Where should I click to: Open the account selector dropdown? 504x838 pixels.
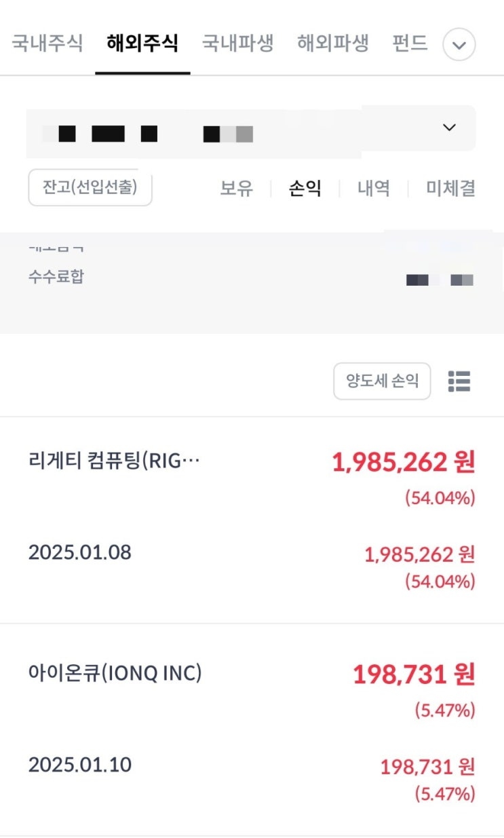pyautogui.click(x=449, y=128)
